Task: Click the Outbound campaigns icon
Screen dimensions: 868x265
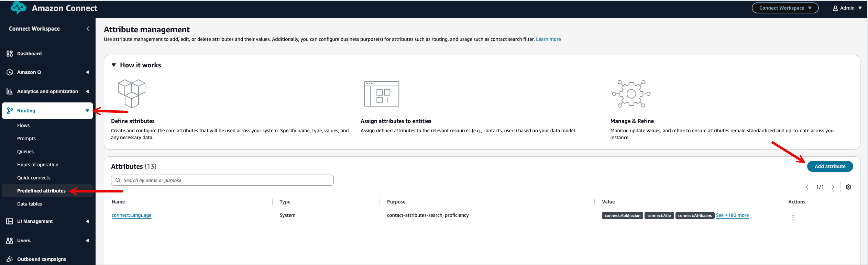Action: (10, 259)
